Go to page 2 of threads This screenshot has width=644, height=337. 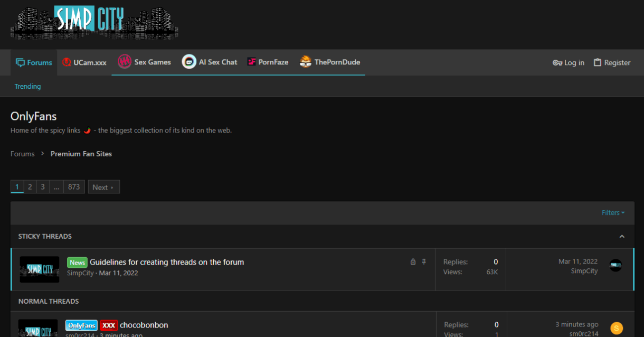point(30,187)
